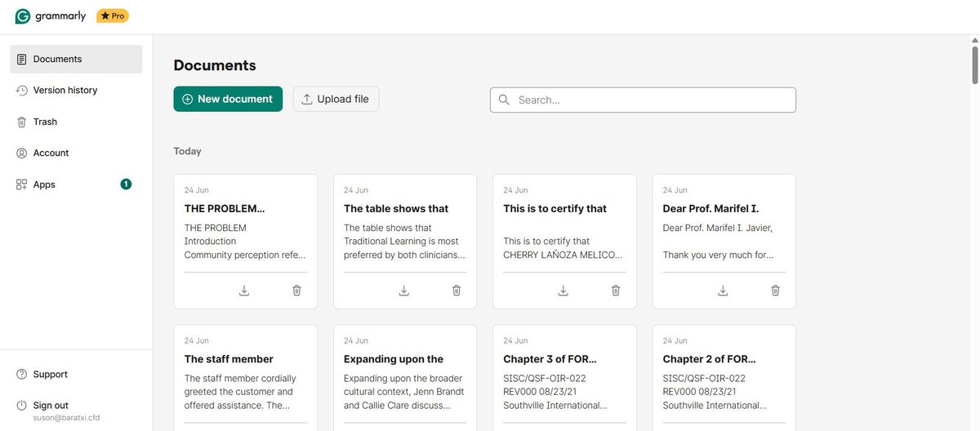Click the Sign out power icon
This screenshot has width=980, height=431.
tap(21, 406)
